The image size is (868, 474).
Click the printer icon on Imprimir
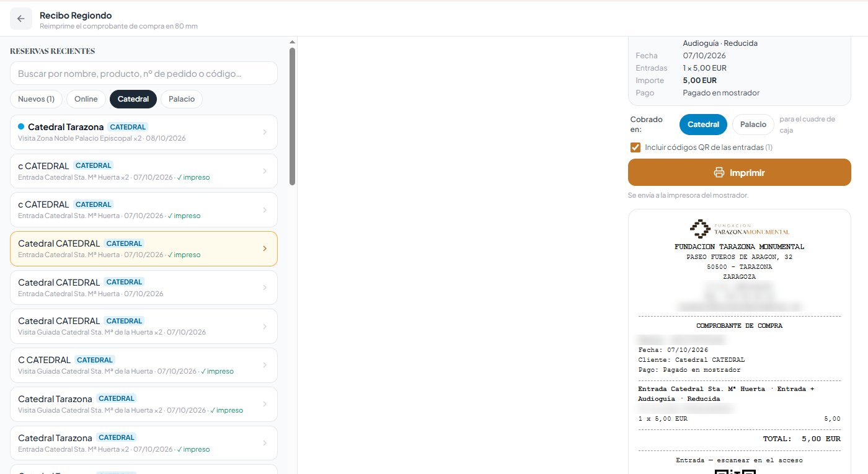719,172
